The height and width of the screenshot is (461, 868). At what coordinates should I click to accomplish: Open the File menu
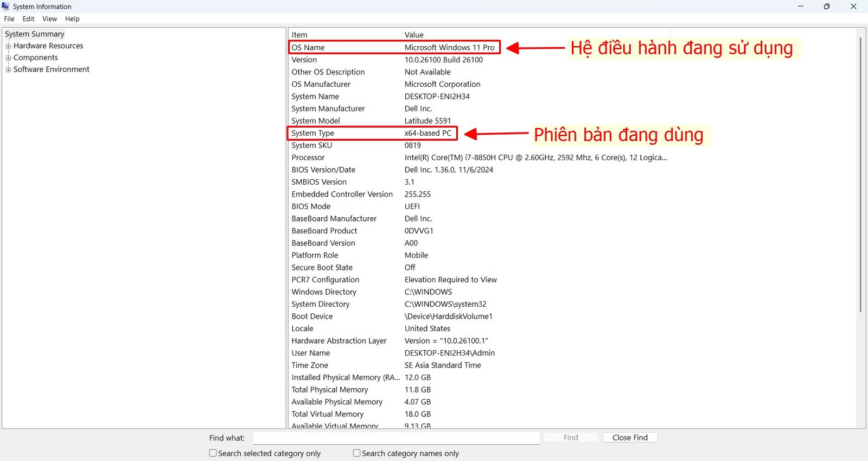[x=9, y=18]
